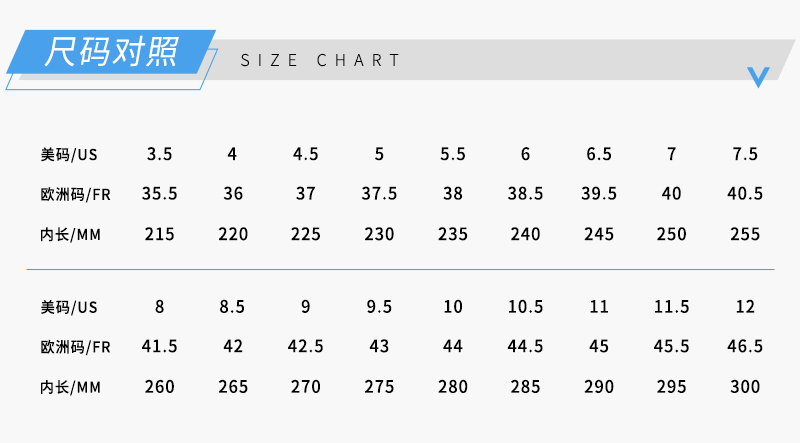Screen dimensions: 800x443
Task: Click FR size 46.5 value
Action: point(745,347)
